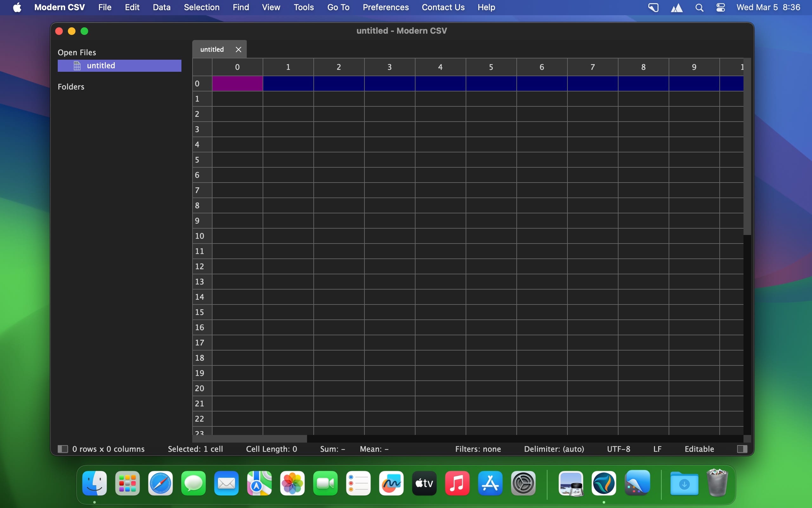Open App Store from the dock

pos(490,483)
